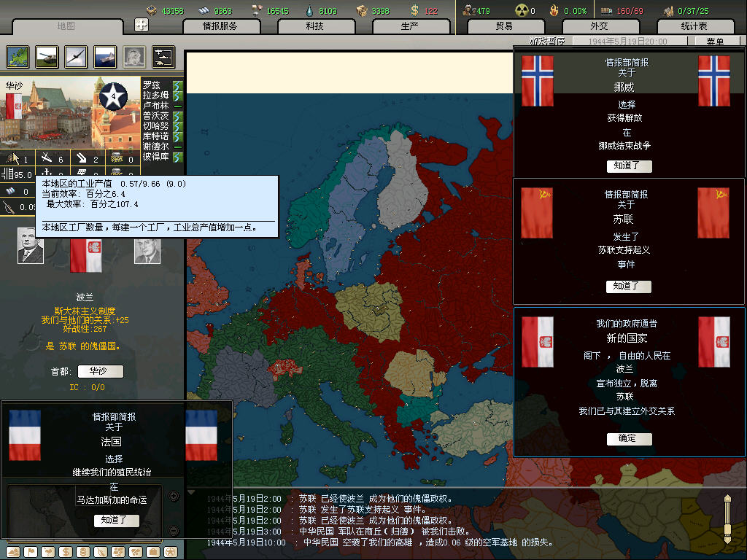Click the rightmost top-bar soldier icon showing 0/37/25
747x560 pixels.
coord(669,10)
